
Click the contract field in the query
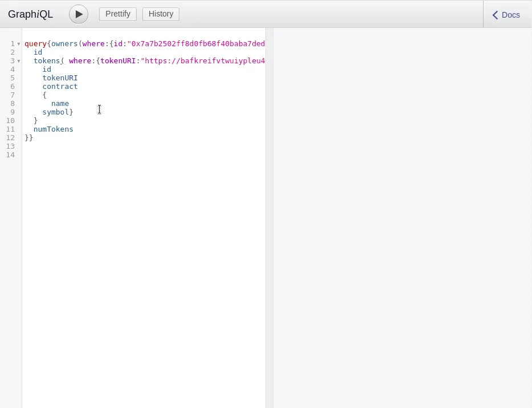60,87
